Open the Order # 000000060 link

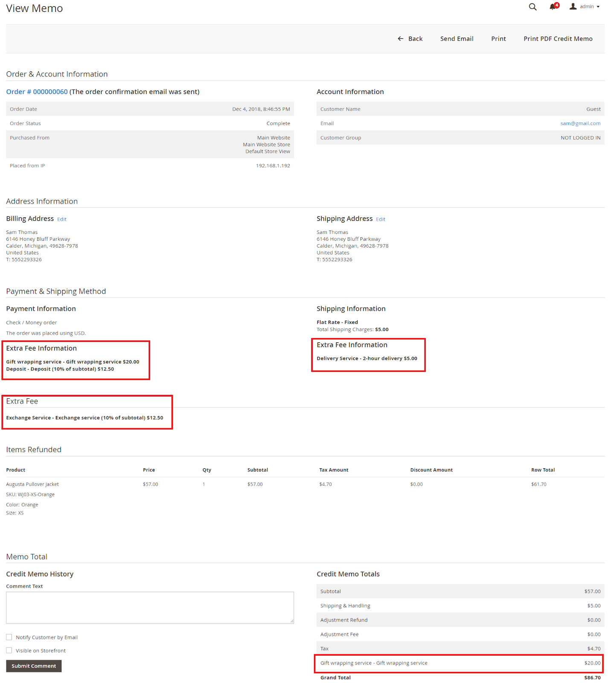click(x=37, y=92)
